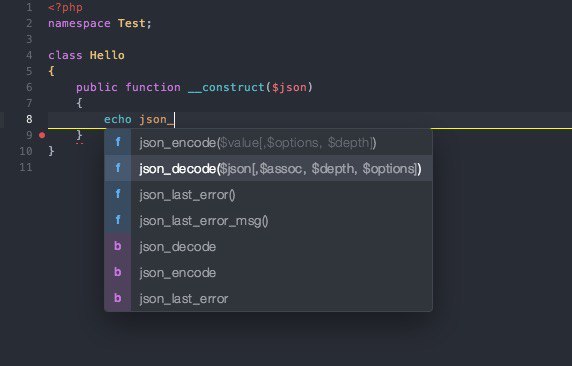Click the function icon beside json_last_error_msg()

pyautogui.click(x=117, y=220)
